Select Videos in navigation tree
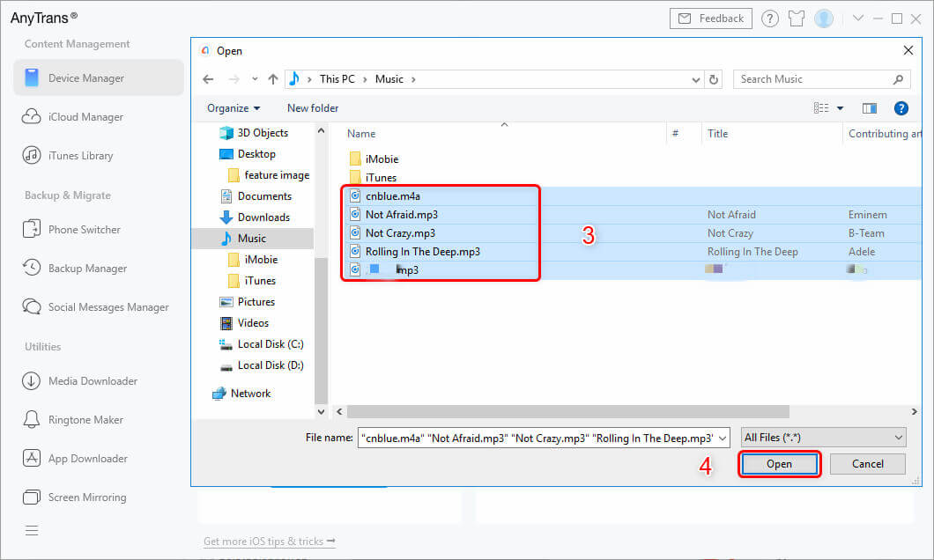 (253, 322)
